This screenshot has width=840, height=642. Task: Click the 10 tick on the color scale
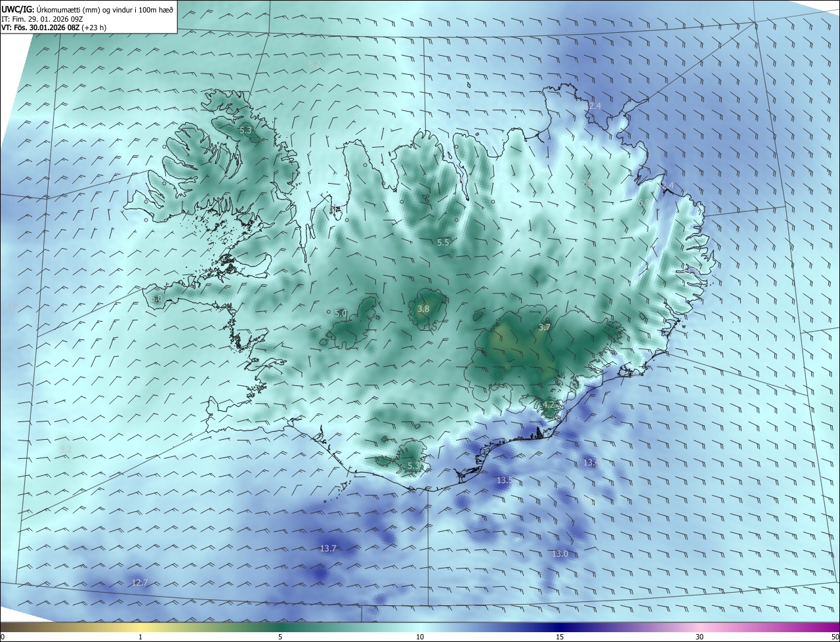[x=420, y=637]
